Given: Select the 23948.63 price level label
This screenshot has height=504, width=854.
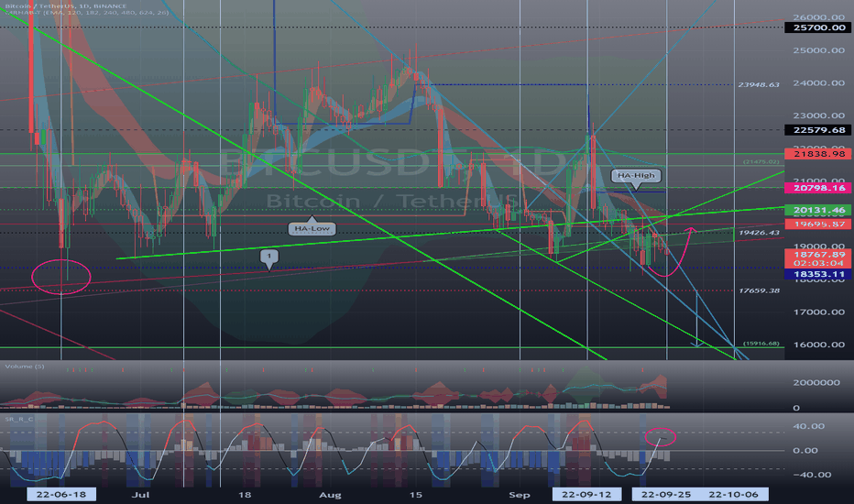Looking at the screenshot, I should click(x=759, y=84).
